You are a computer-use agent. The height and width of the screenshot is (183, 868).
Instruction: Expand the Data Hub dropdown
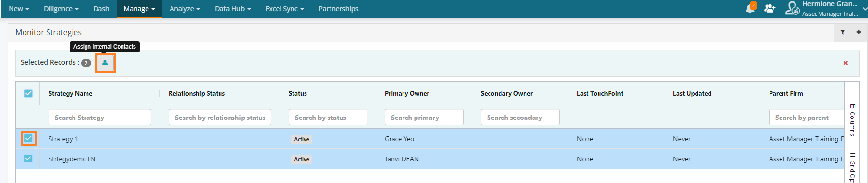(233, 9)
